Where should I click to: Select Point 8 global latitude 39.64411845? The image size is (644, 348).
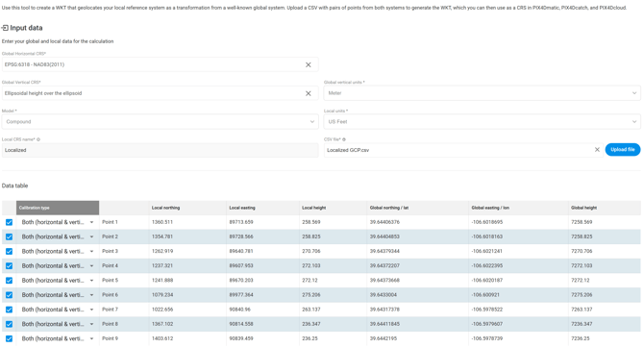(x=384, y=324)
